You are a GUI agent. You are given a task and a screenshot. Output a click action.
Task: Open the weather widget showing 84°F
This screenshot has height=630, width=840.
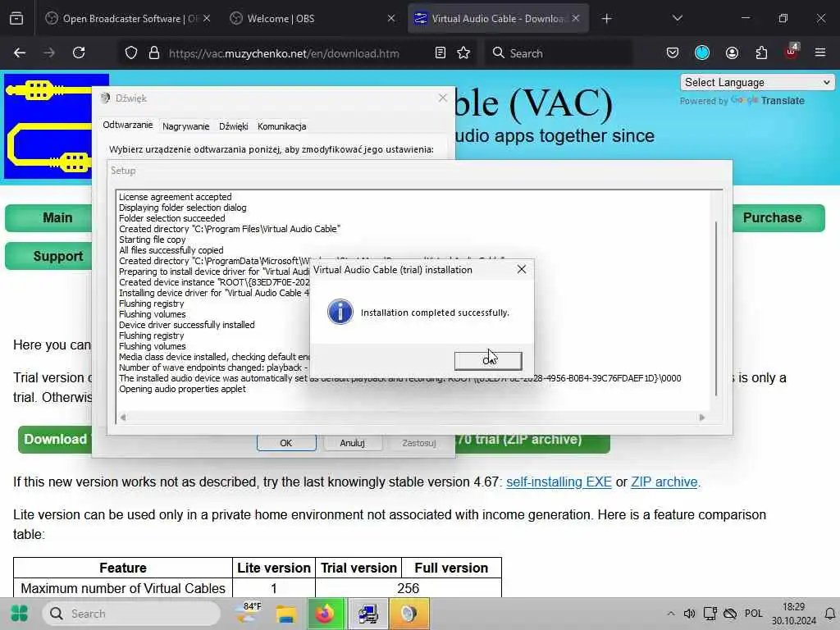click(x=249, y=612)
